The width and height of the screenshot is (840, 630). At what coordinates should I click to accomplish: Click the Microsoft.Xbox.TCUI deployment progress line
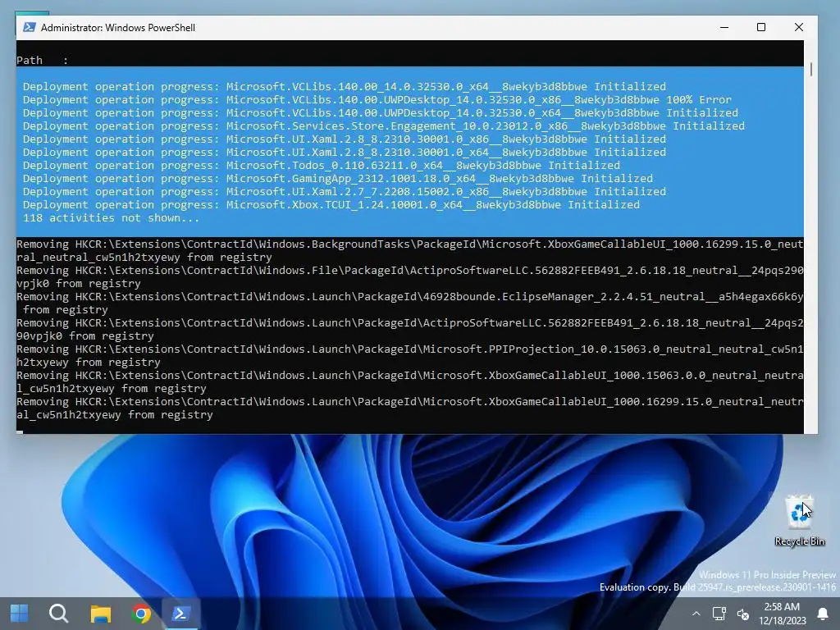tap(331, 204)
